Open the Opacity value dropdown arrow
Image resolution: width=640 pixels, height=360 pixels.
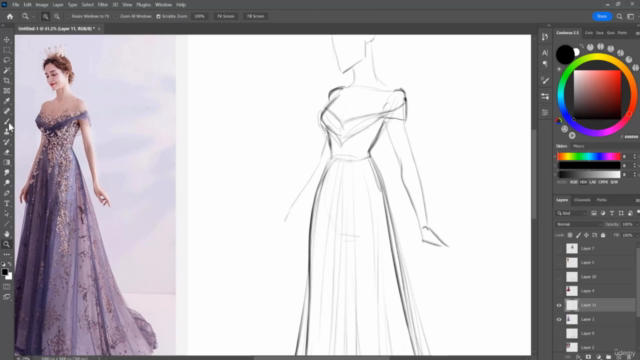pos(636,224)
